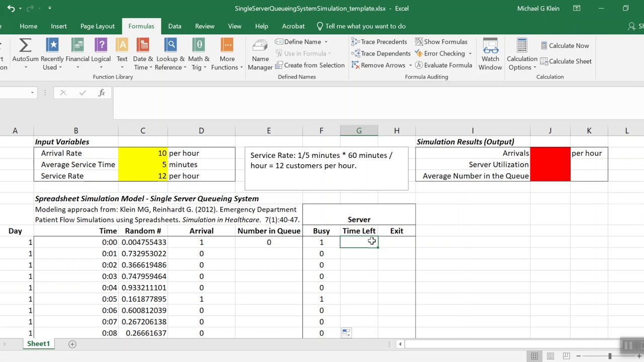Click Tell me what you want to do
644x362 pixels.
pyautogui.click(x=361, y=26)
